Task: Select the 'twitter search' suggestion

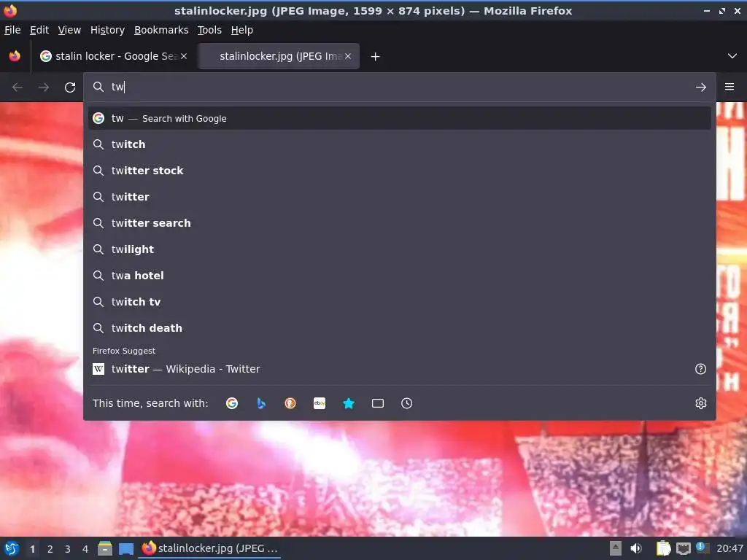Action: 399,223
